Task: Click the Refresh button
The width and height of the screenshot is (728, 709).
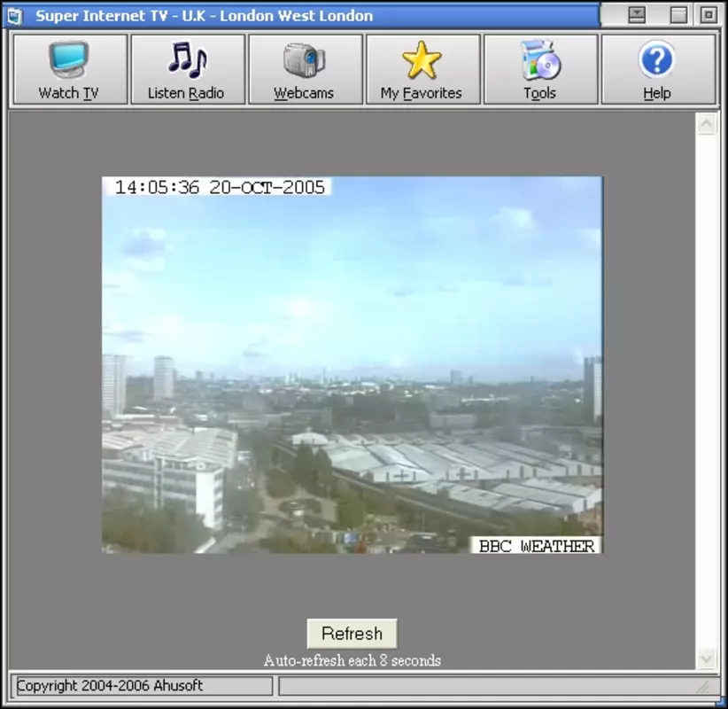Action: pyautogui.click(x=352, y=634)
